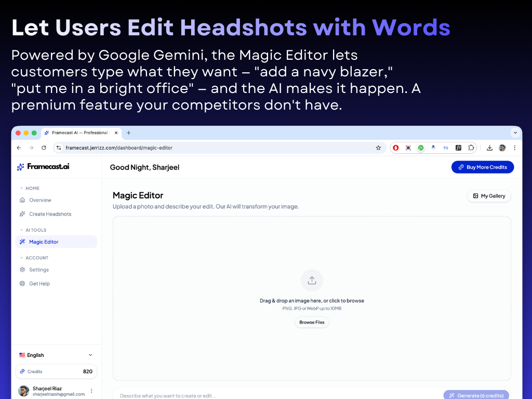Click the colorful camera-lens extension icon
This screenshot has width=532, height=399.
[408, 148]
